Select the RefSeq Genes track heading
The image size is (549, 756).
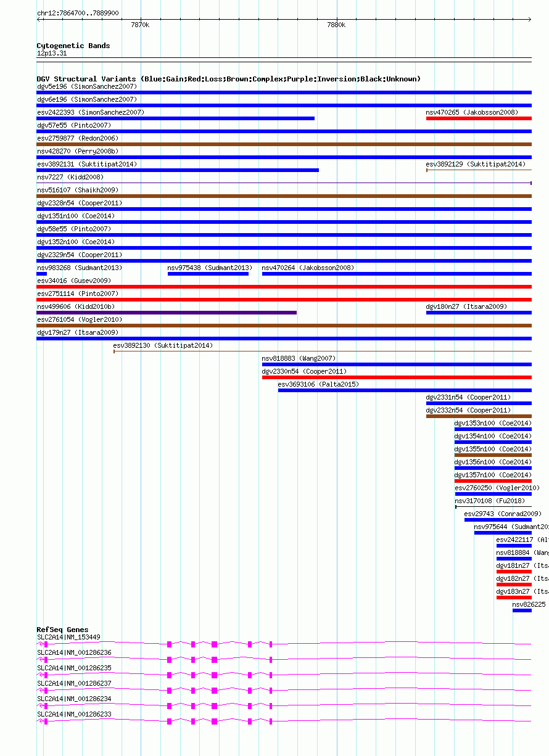point(62,630)
